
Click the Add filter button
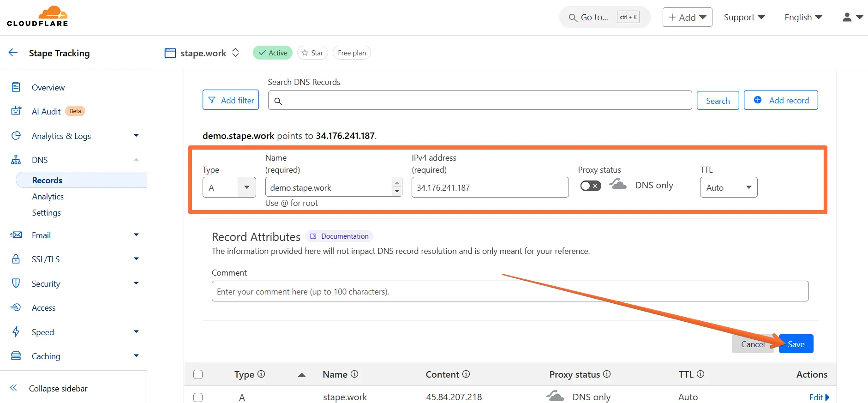231,100
